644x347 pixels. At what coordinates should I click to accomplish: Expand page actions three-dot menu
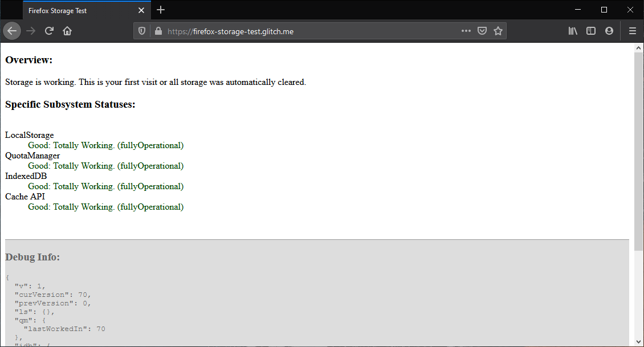click(x=466, y=31)
